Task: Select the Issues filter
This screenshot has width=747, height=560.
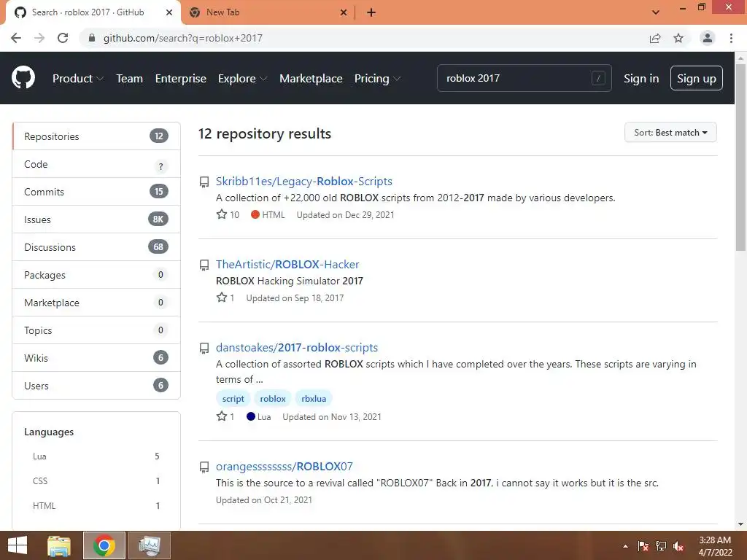Action: coord(96,219)
